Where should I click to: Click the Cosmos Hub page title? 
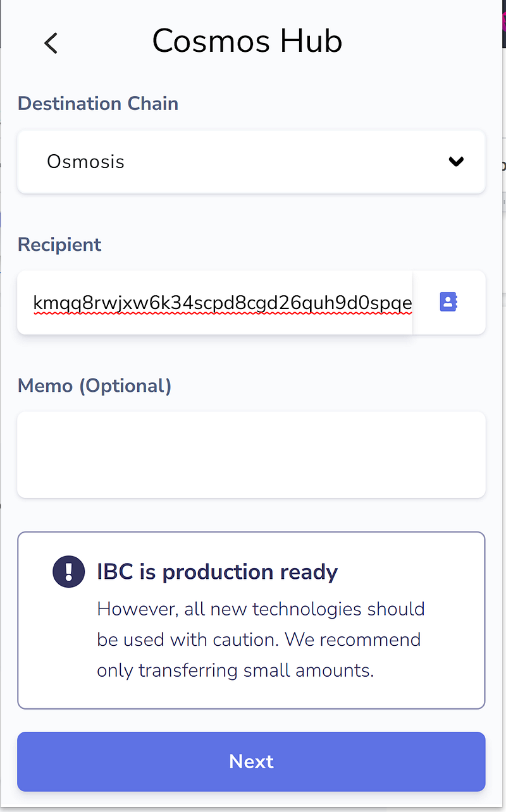tap(247, 41)
